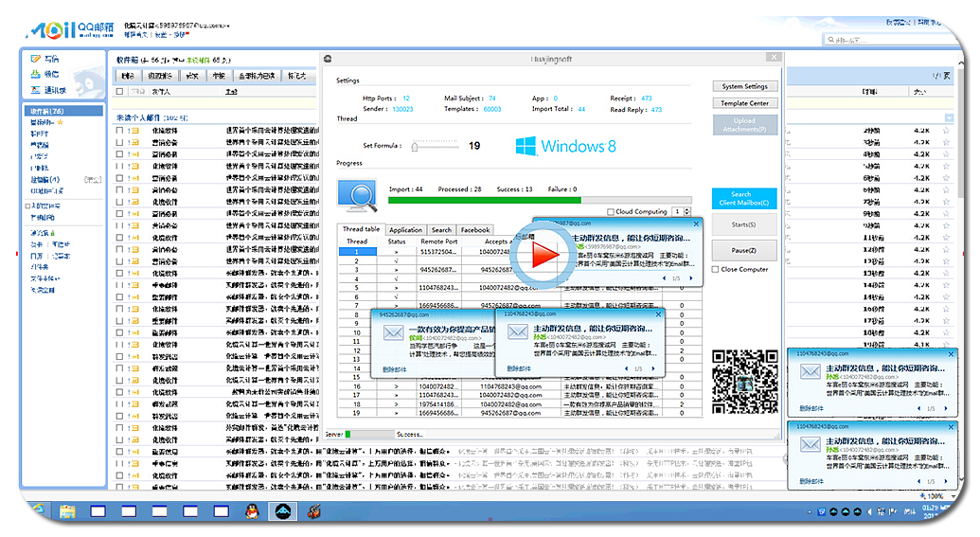Click Search Client Mailbox(C) button
Image resolution: width=980 pixels, height=537 pixels.
click(744, 198)
